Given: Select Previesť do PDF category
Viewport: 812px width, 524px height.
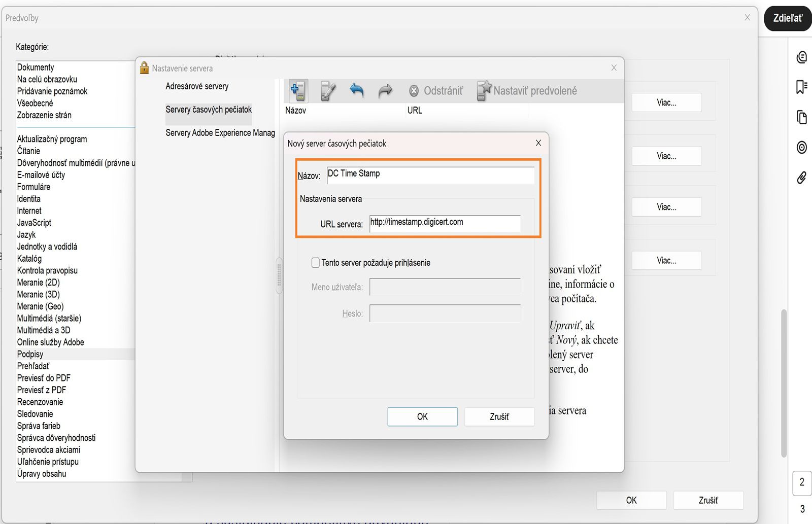Looking at the screenshot, I should click(44, 378).
